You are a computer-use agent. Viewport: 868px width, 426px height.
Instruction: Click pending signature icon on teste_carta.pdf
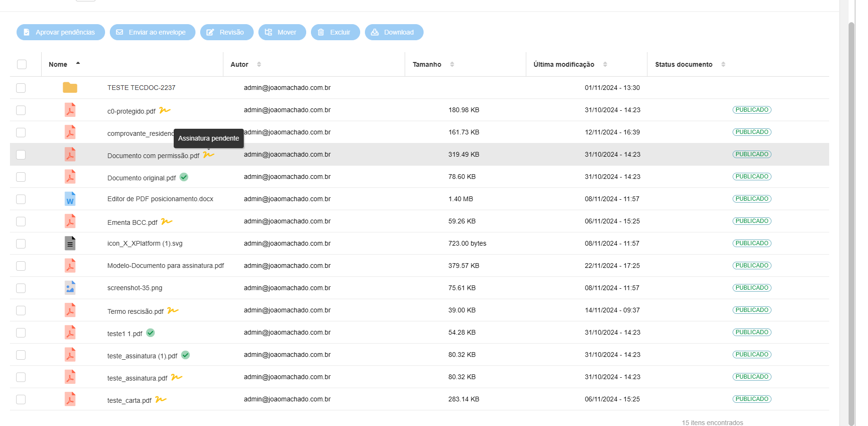click(x=161, y=399)
